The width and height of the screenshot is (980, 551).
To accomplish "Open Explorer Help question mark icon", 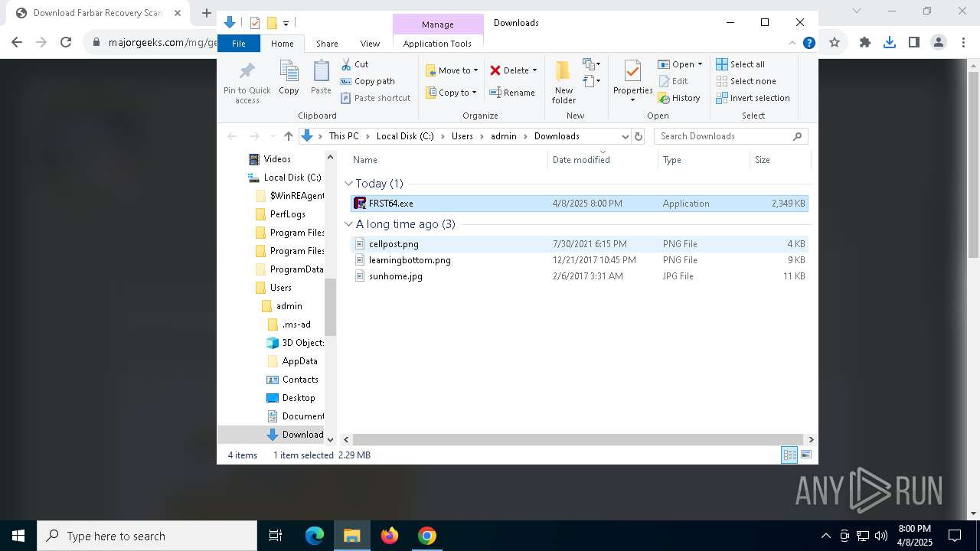I will click(x=808, y=43).
